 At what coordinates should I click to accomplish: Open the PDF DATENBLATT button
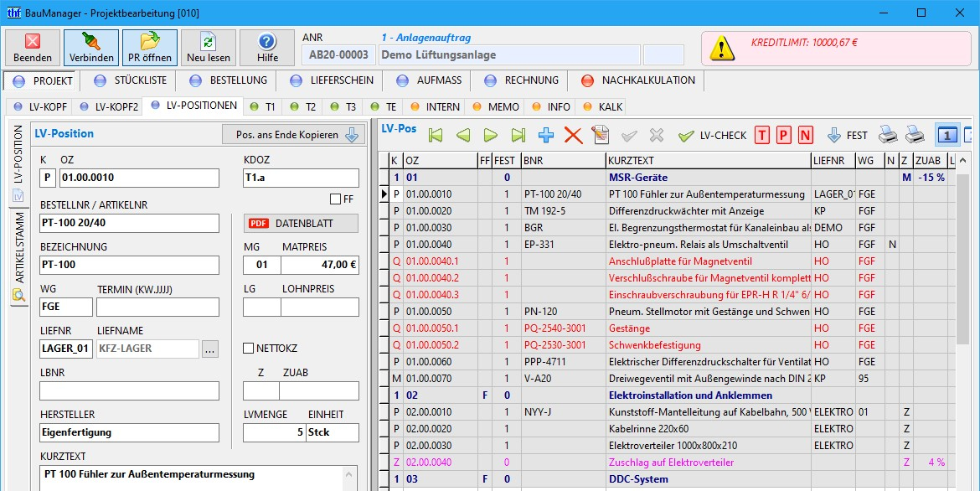[301, 223]
